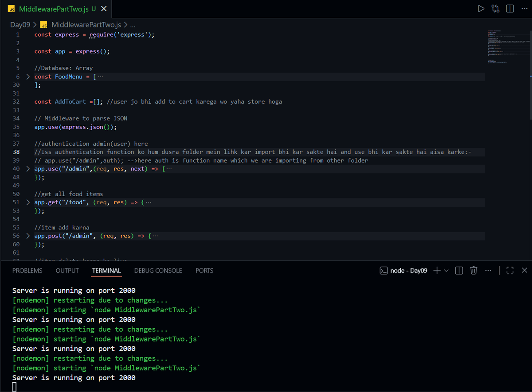This screenshot has width=532, height=392.
Task: Click '//Database: Array' comment
Action: coord(64,68)
